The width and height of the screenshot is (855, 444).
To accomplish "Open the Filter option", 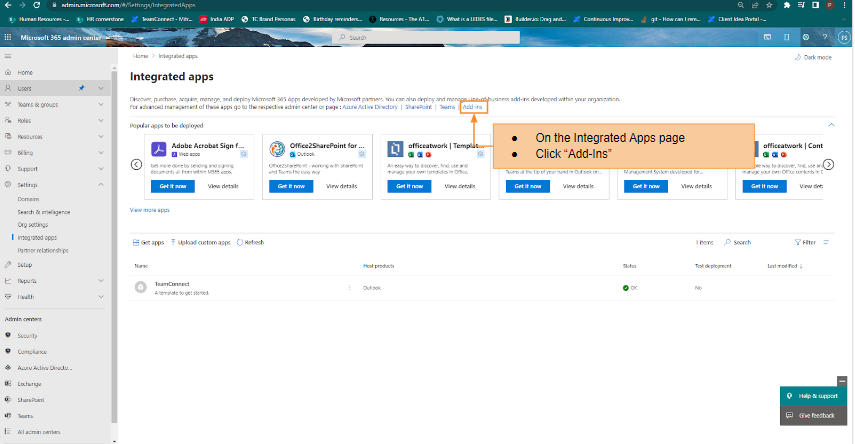I will click(x=805, y=242).
